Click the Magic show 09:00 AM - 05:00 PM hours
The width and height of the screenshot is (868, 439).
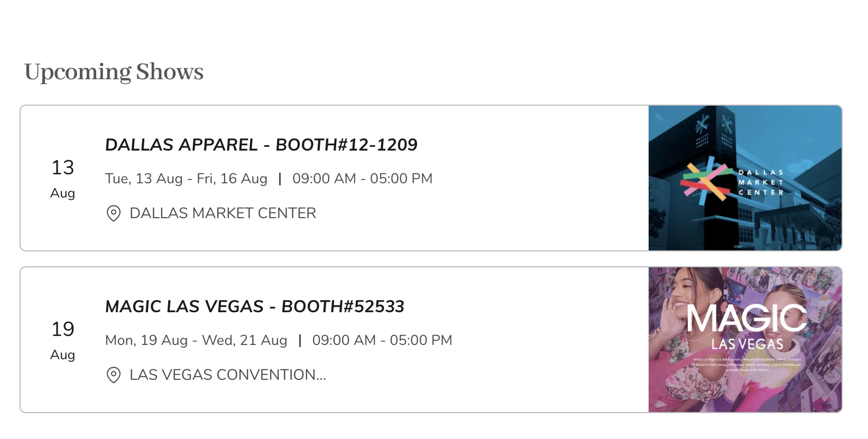tap(382, 340)
